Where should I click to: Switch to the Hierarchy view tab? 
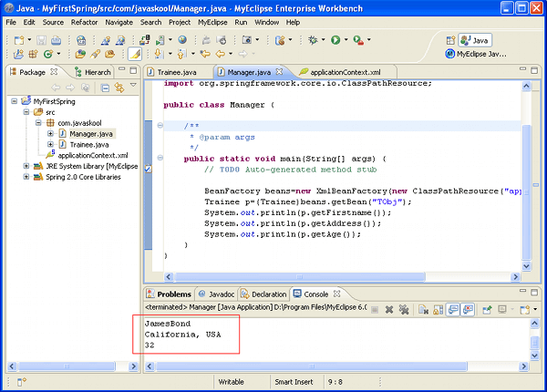(x=93, y=72)
